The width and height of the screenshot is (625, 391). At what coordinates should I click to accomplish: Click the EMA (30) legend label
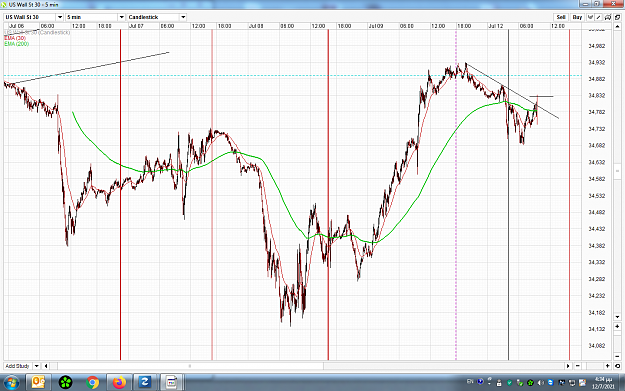[15, 38]
